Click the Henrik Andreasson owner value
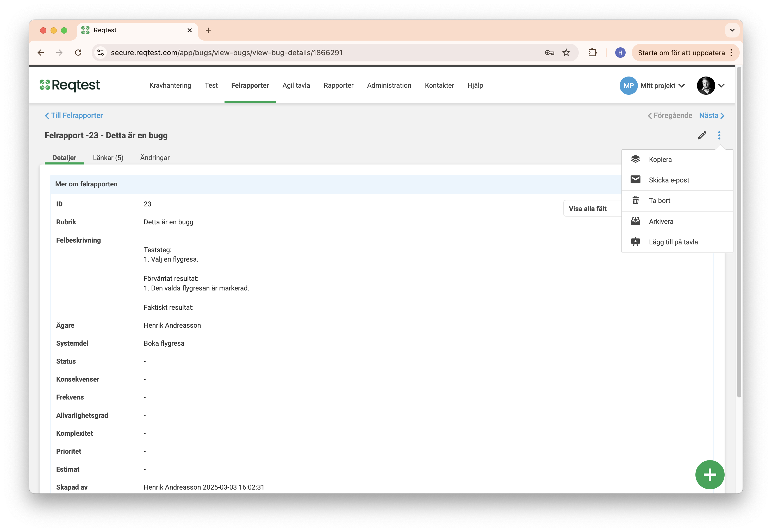 point(172,325)
